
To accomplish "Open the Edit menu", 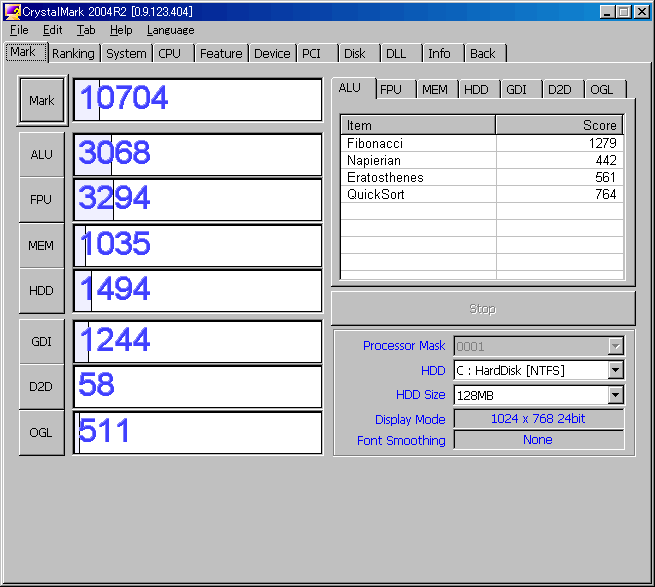I will tap(53, 30).
